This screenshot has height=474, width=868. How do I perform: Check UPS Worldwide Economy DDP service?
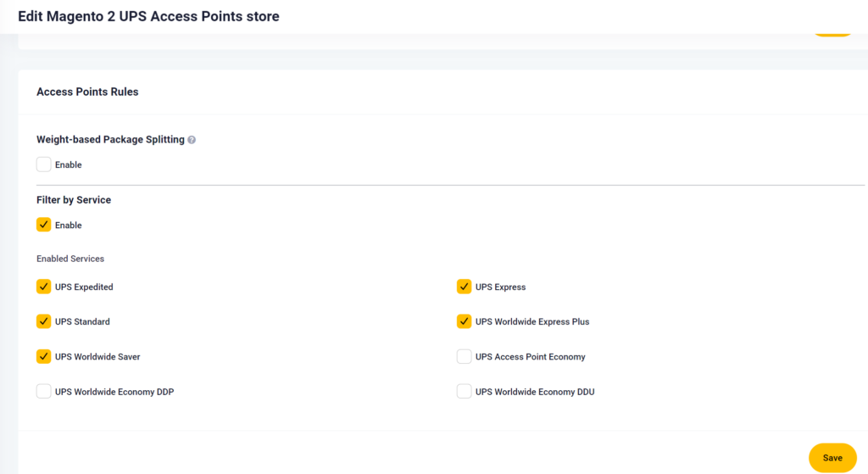(44, 392)
